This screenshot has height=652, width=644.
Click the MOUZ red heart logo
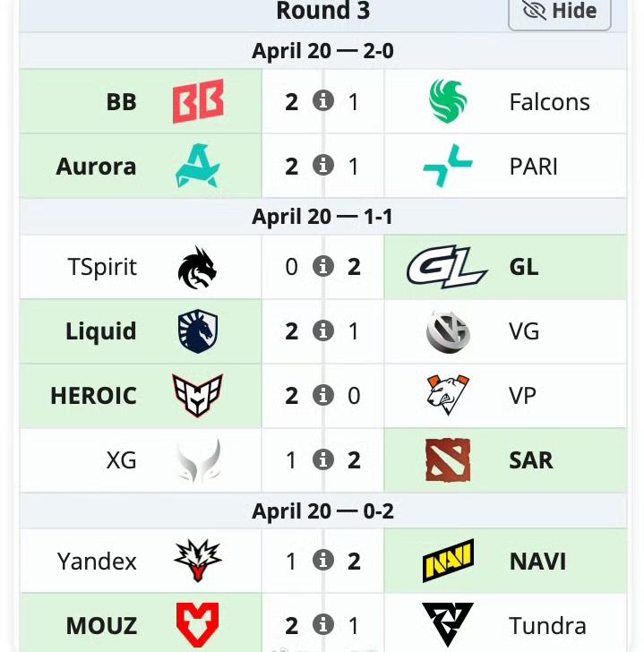[197, 625]
